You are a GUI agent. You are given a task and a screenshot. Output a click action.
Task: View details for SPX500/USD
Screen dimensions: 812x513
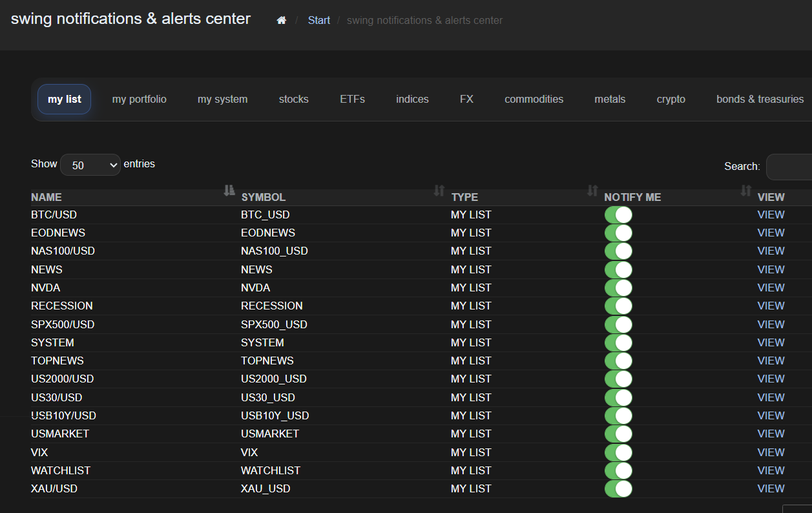click(x=771, y=324)
